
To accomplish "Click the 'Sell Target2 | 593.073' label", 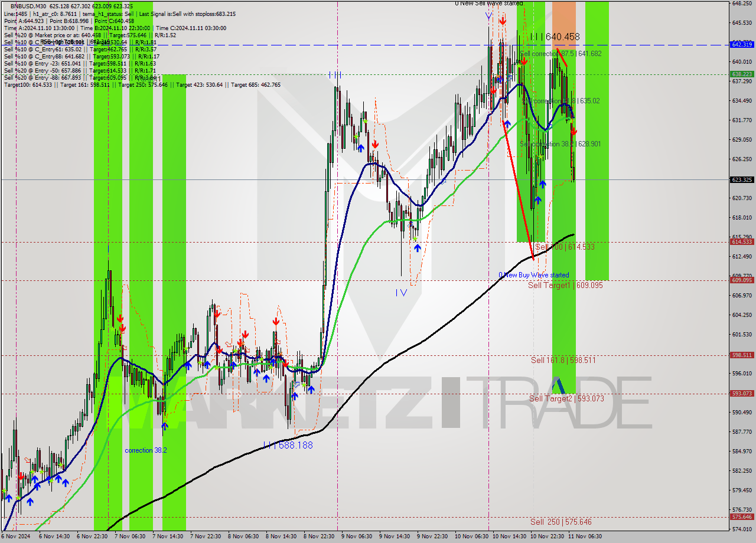I will 566,398.
